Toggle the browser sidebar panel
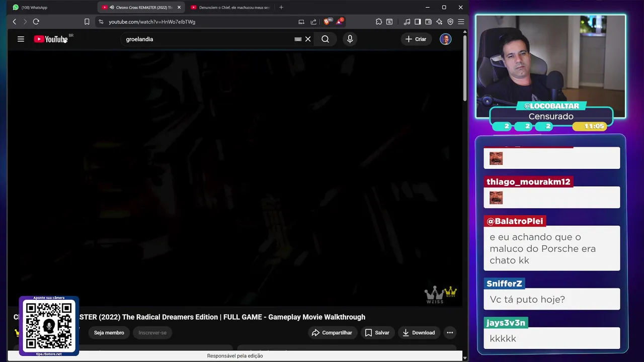 (x=418, y=22)
